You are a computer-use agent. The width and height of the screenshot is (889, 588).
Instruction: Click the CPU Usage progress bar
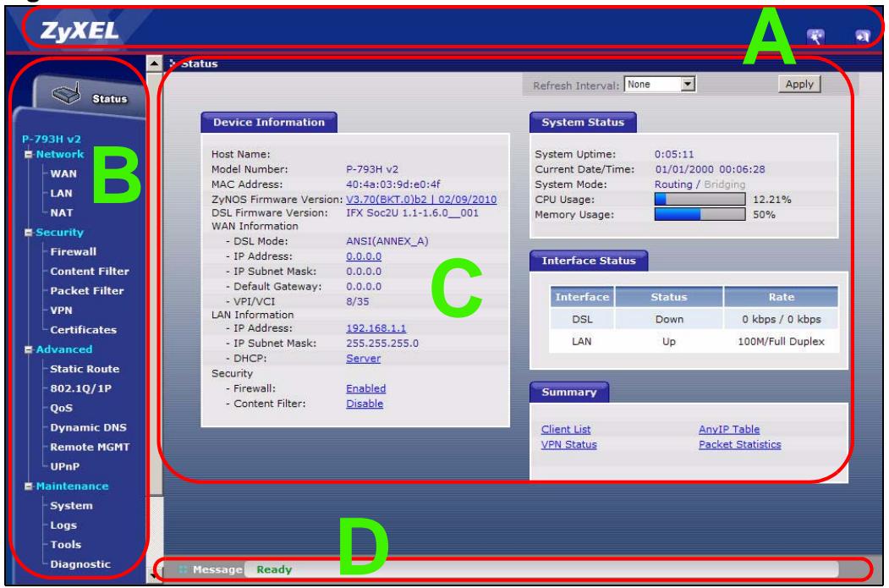click(700, 199)
